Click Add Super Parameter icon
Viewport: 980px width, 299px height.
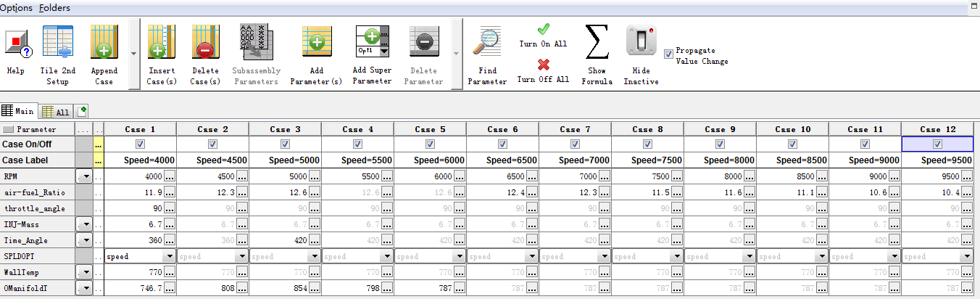click(372, 43)
